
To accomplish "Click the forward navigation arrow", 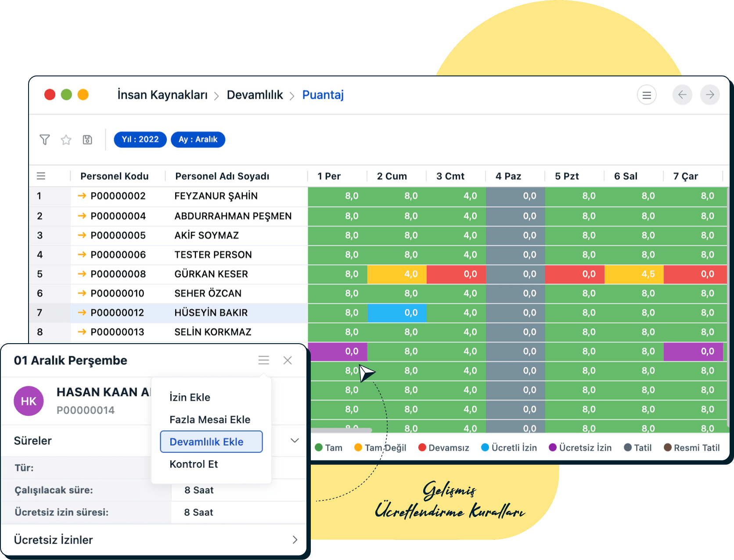I will [x=709, y=95].
